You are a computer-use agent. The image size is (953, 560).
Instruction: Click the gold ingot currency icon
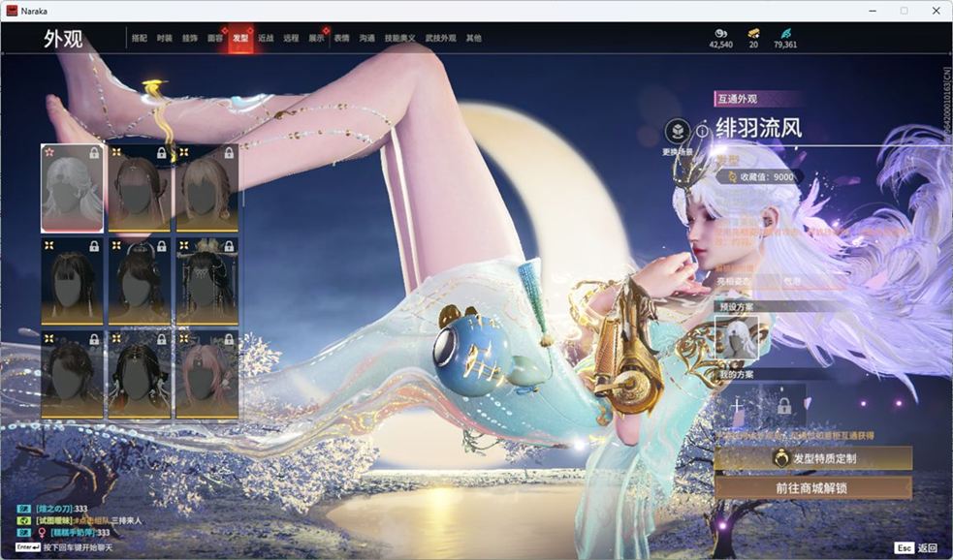click(753, 33)
